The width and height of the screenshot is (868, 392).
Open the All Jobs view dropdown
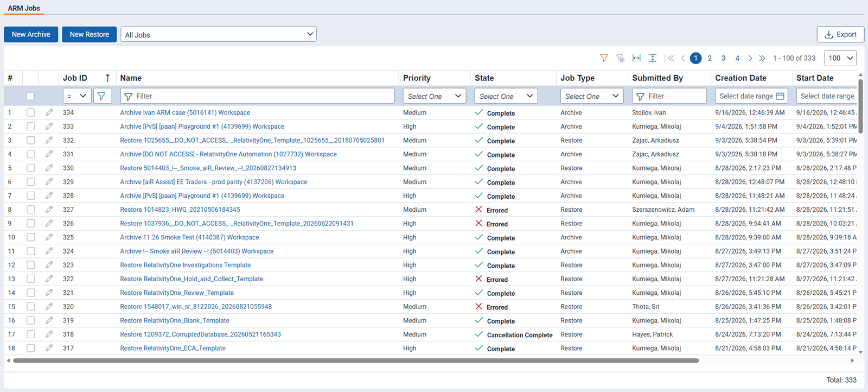coord(218,34)
